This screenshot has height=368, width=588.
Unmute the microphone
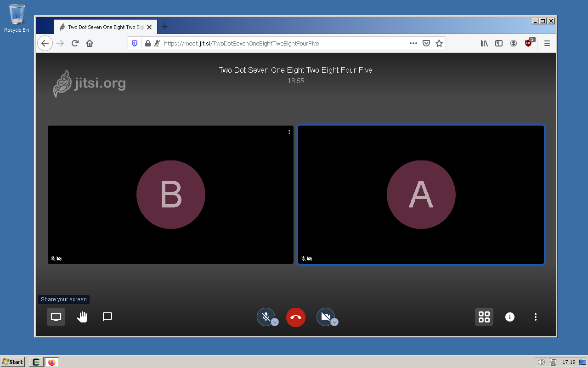(266, 317)
